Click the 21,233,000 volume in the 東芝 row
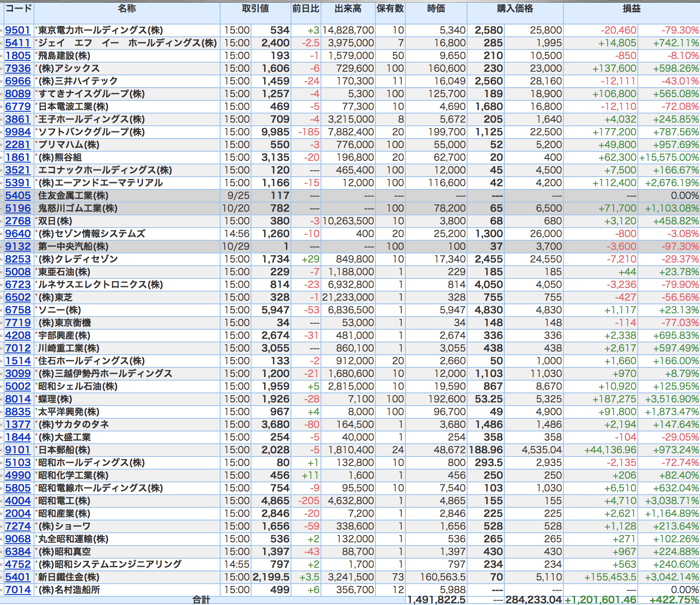Image resolution: width=700 pixels, height=605 pixels. click(348, 297)
